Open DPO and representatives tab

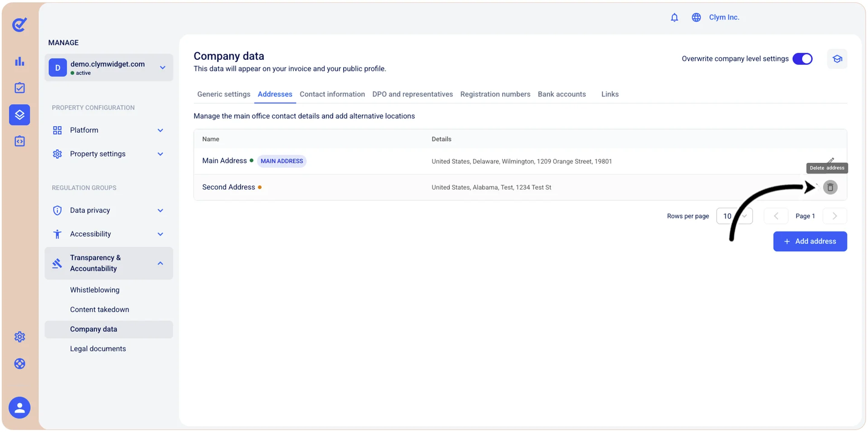[412, 94]
